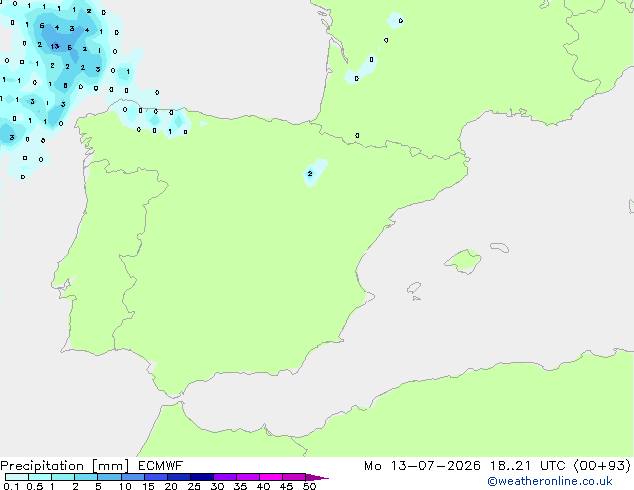The width and height of the screenshot is (634, 490).
Task: Click the legend label '35'
Action: pos(240,486)
